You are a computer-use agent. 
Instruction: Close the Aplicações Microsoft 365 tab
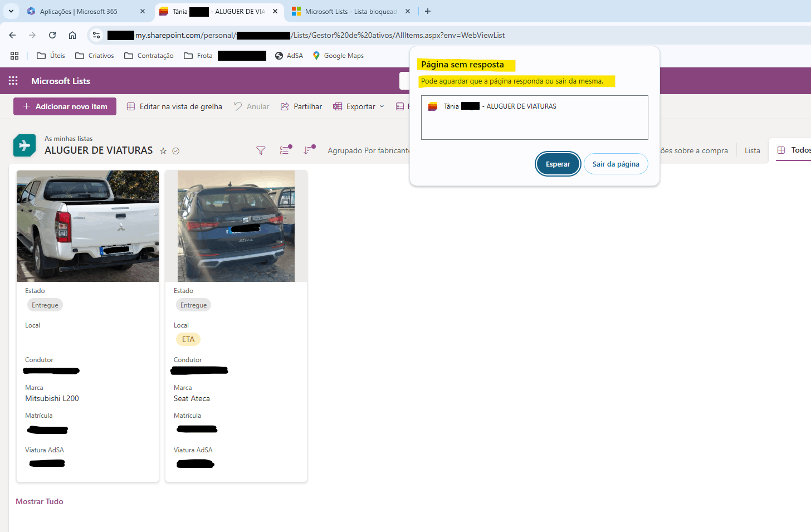pos(143,11)
